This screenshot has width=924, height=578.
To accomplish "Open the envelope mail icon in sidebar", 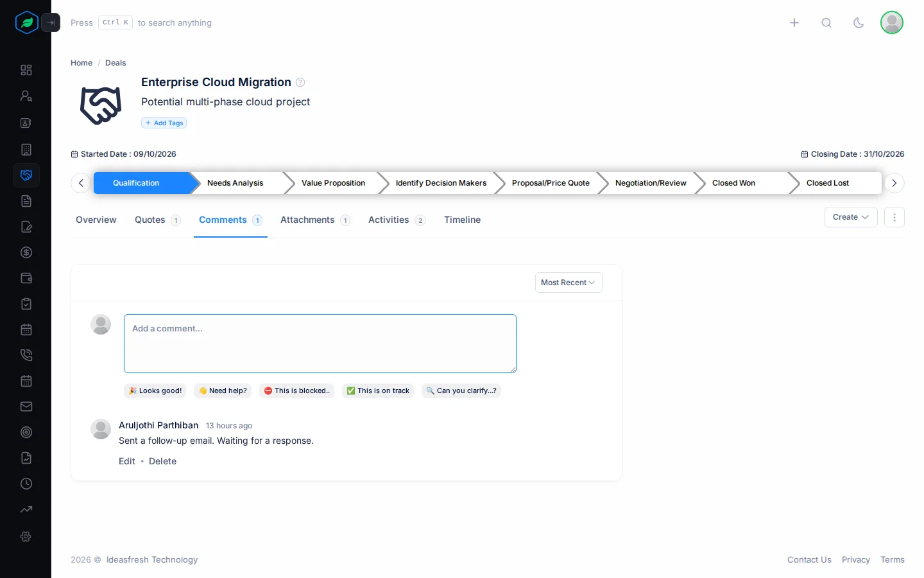I will click(26, 407).
